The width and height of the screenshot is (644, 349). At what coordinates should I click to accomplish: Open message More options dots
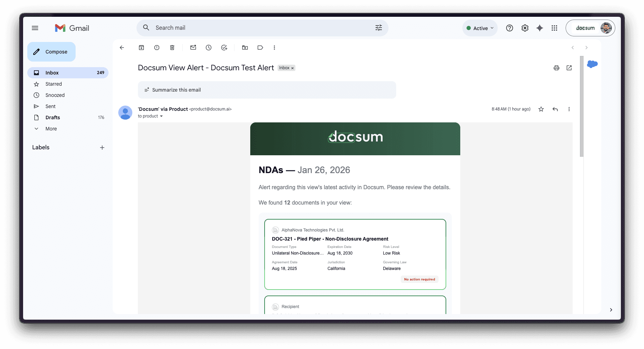(569, 109)
